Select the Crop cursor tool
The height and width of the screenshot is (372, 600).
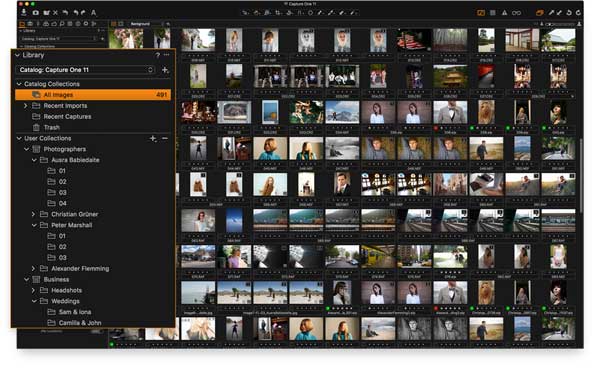coord(278,13)
